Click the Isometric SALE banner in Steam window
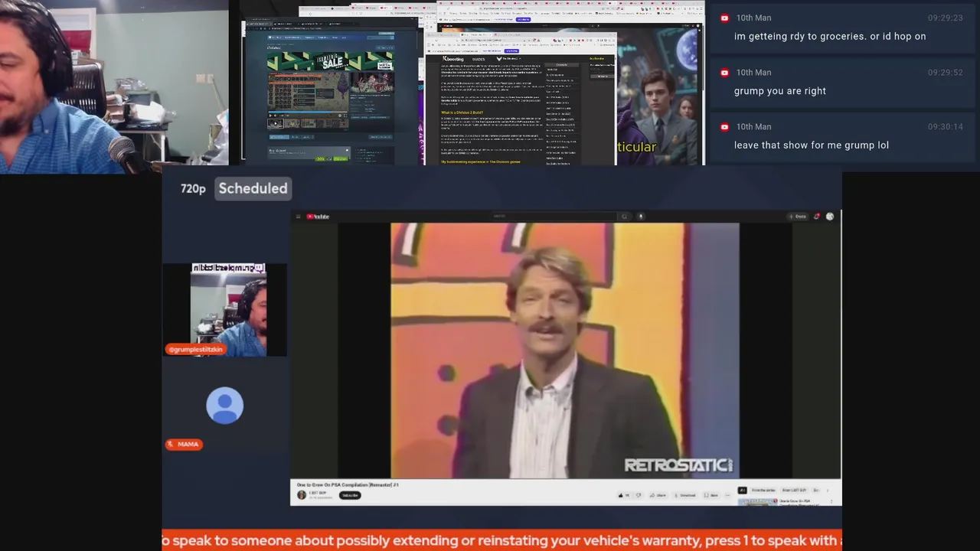980x551 pixels. point(330,63)
